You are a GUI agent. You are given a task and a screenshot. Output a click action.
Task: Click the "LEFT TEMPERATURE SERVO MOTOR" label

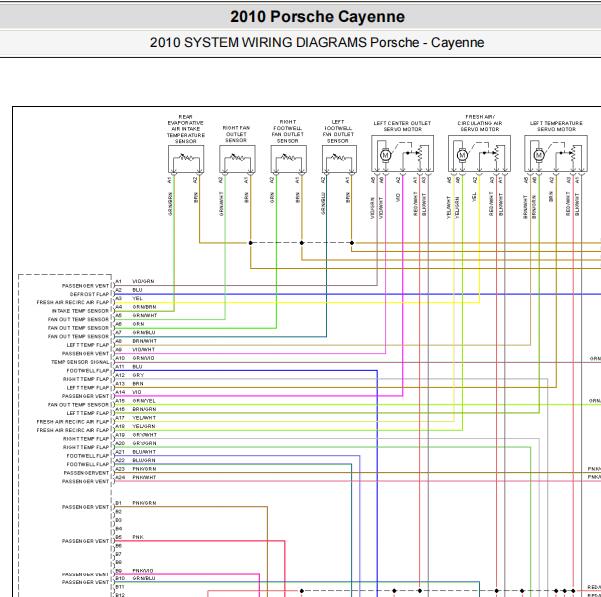[556, 126]
